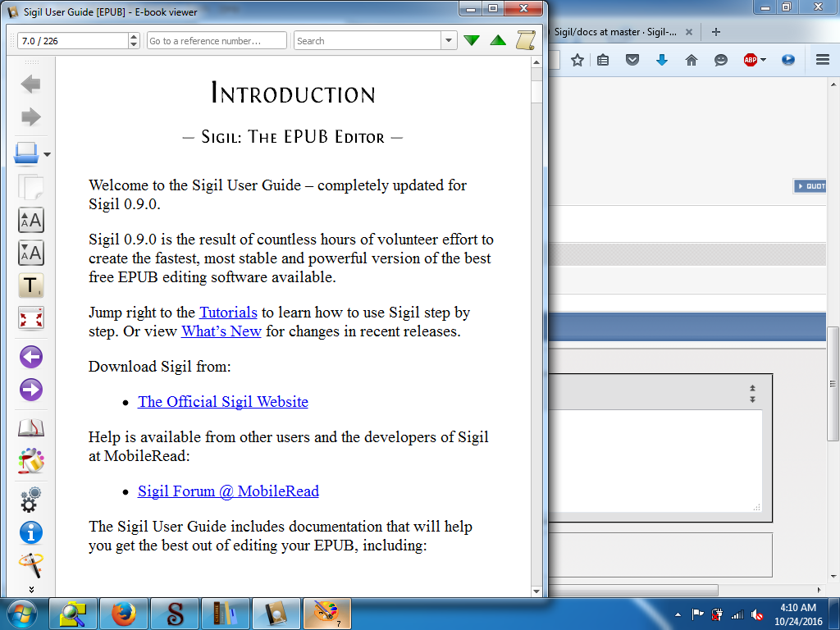Expand more sidebar tools chevron
This screenshot has height=630, width=840.
point(31,589)
